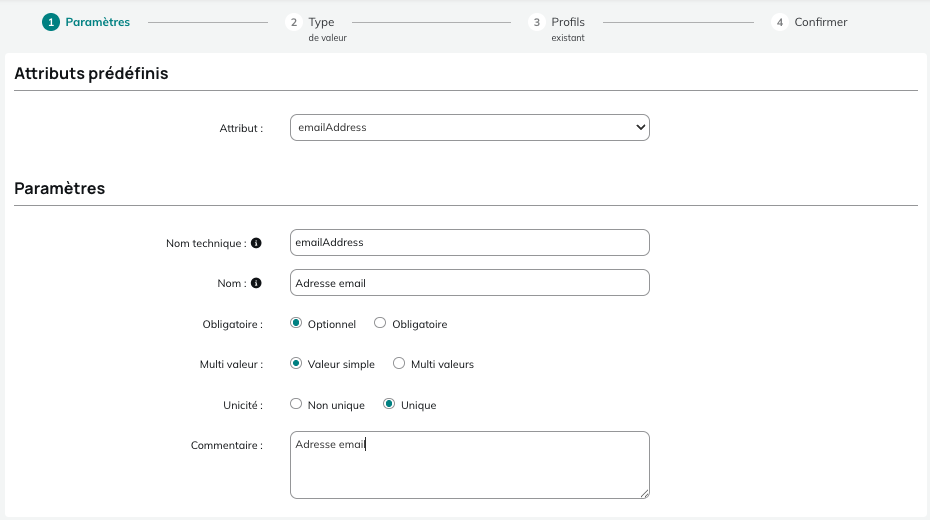Image resolution: width=930 pixels, height=520 pixels.
Task: Choose the Valeur simple radio option
Action: [x=296, y=363]
